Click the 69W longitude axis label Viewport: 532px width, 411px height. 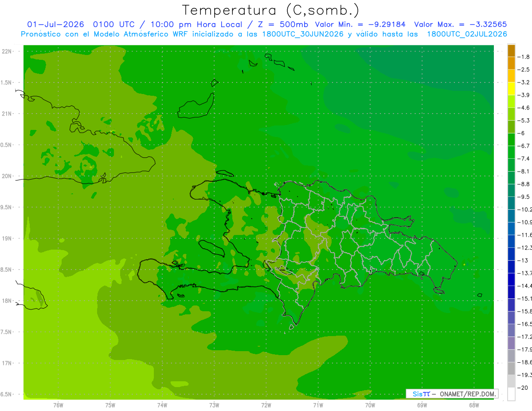coord(422,405)
